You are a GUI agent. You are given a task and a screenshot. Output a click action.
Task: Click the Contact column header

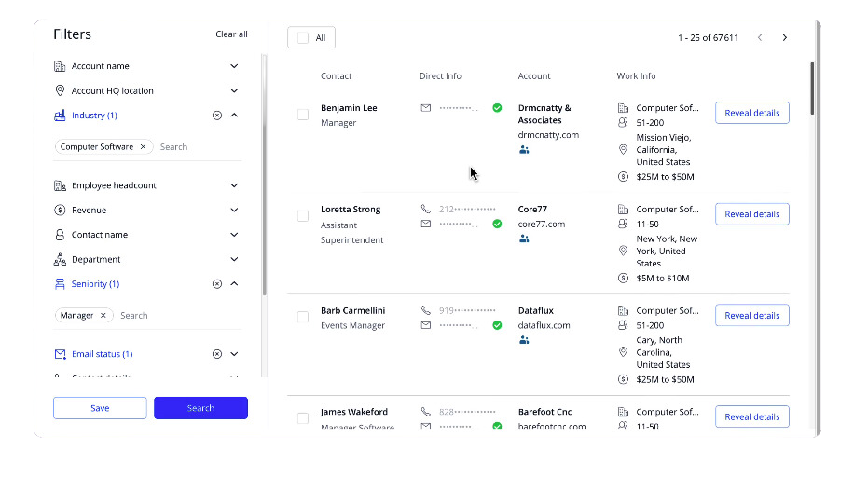(x=336, y=76)
